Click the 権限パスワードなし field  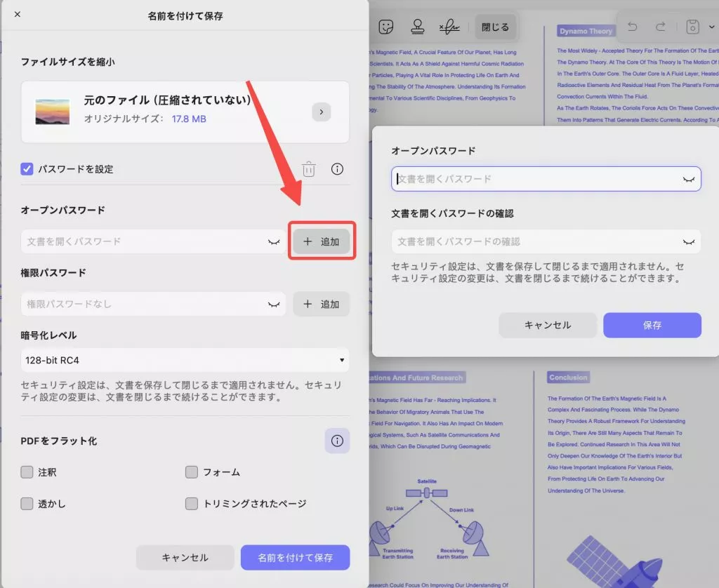[152, 304]
